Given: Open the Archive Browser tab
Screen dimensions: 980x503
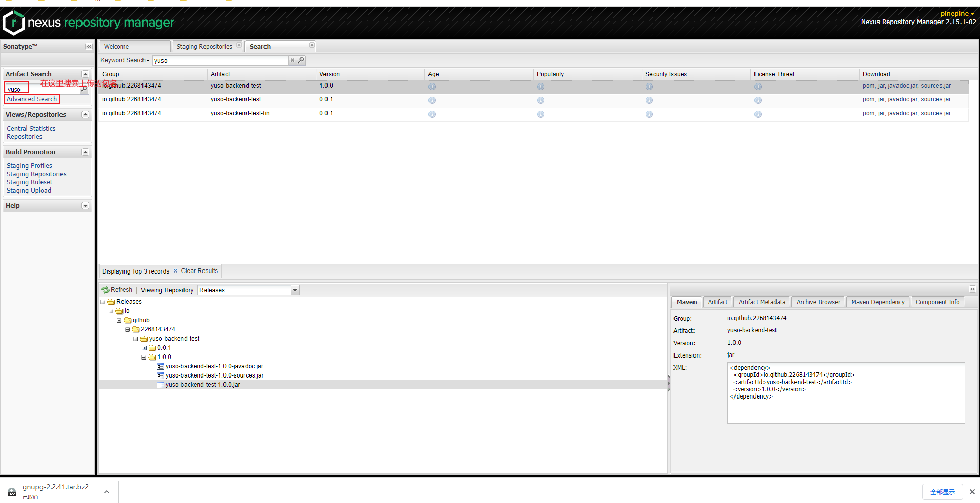Looking at the screenshot, I should [818, 302].
